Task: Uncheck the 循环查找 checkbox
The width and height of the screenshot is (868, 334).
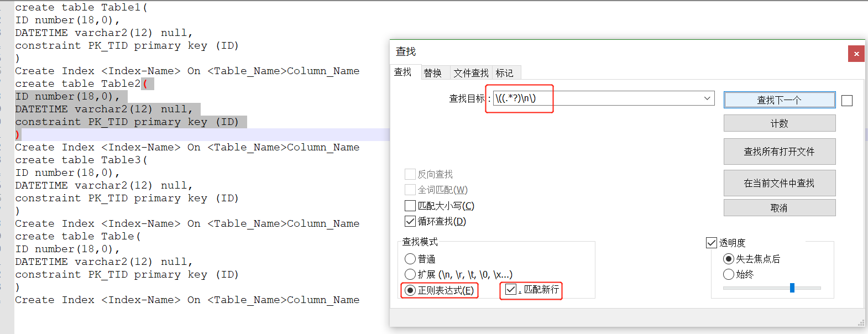Action: [410, 221]
